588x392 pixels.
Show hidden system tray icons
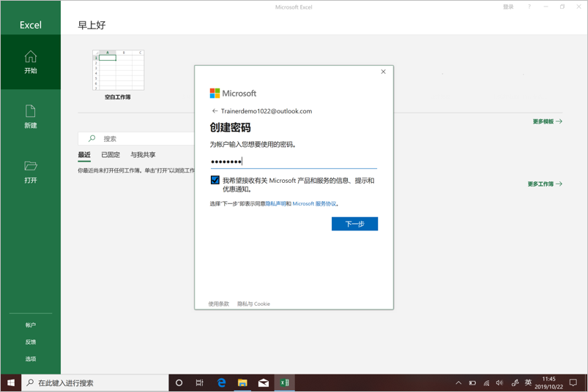tap(458, 382)
